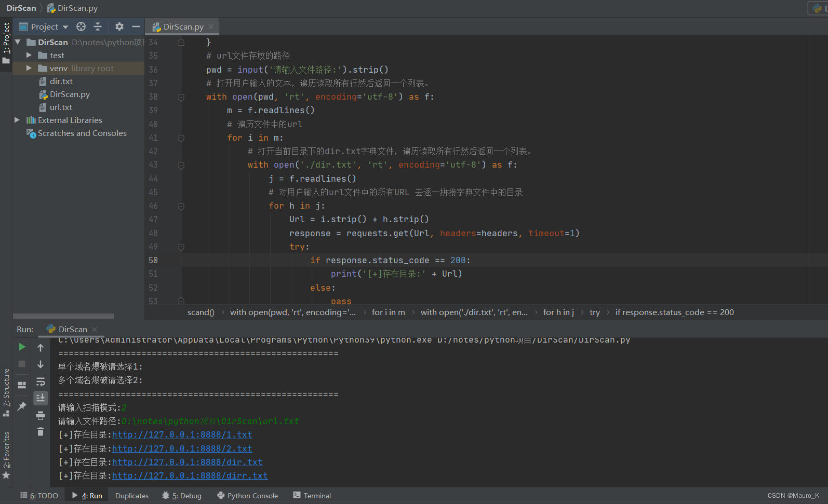This screenshot has width=828, height=504.
Task: Click the restore layout icon in Run panel
Action: [x=22, y=385]
